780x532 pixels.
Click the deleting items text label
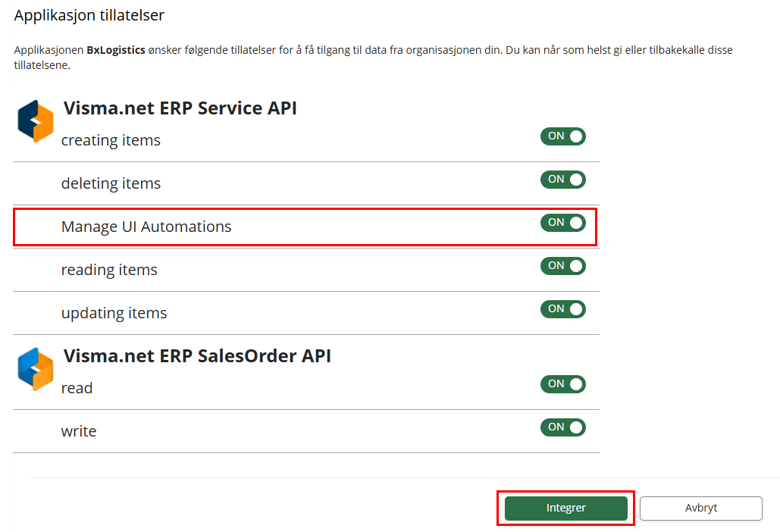[111, 183]
